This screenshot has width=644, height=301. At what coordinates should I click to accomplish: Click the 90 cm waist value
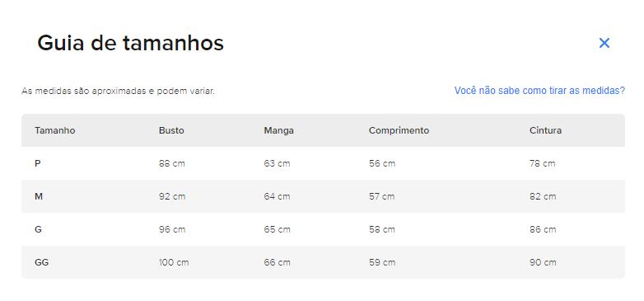pos(543,262)
